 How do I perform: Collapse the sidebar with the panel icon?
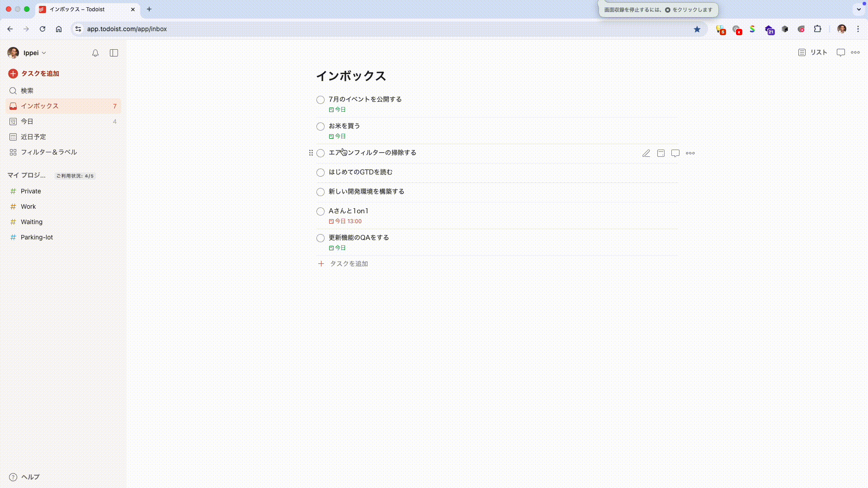tap(113, 53)
